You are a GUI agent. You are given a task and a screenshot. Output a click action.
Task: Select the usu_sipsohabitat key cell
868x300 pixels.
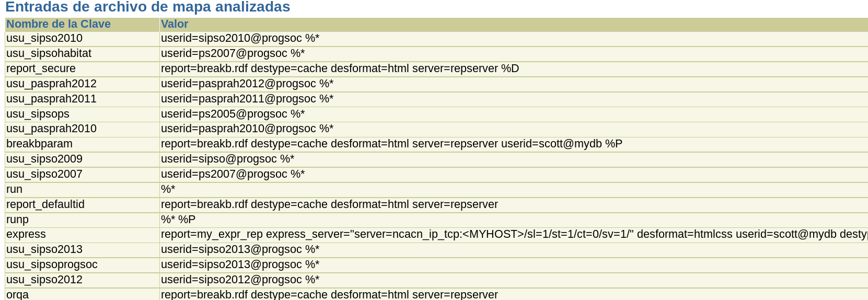(x=49, y=54)
